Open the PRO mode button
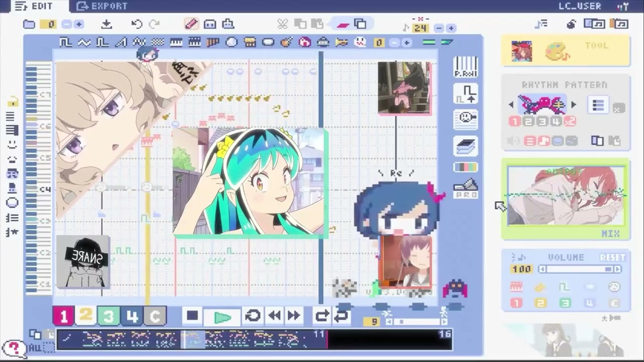644x362 pixels. click(x=465, y=189)
